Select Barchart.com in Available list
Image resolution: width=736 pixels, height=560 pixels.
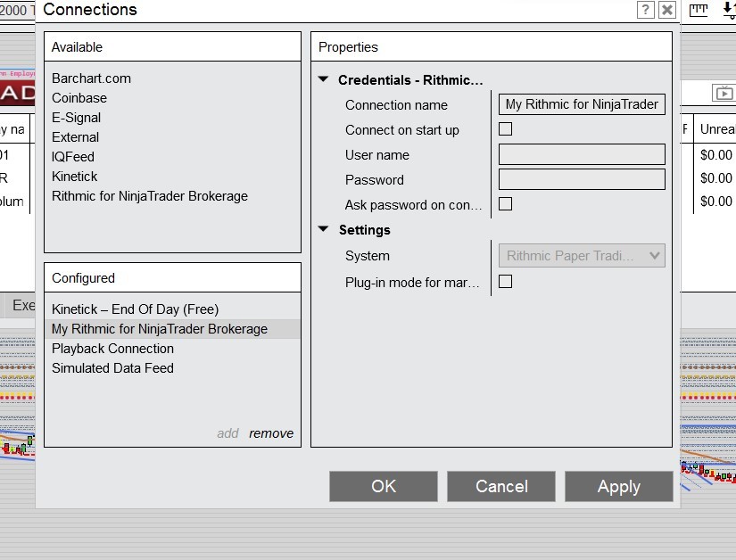coord(172,78)
